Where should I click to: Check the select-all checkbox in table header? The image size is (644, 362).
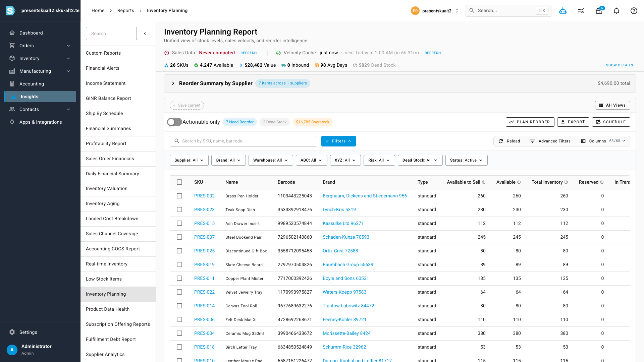179,182
